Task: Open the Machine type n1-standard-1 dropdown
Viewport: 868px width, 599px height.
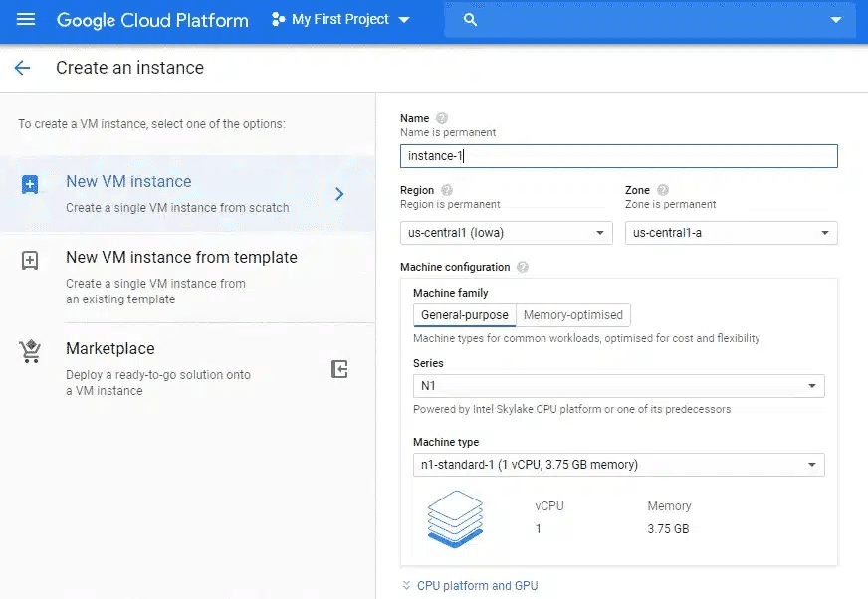Action: point(618,465)
